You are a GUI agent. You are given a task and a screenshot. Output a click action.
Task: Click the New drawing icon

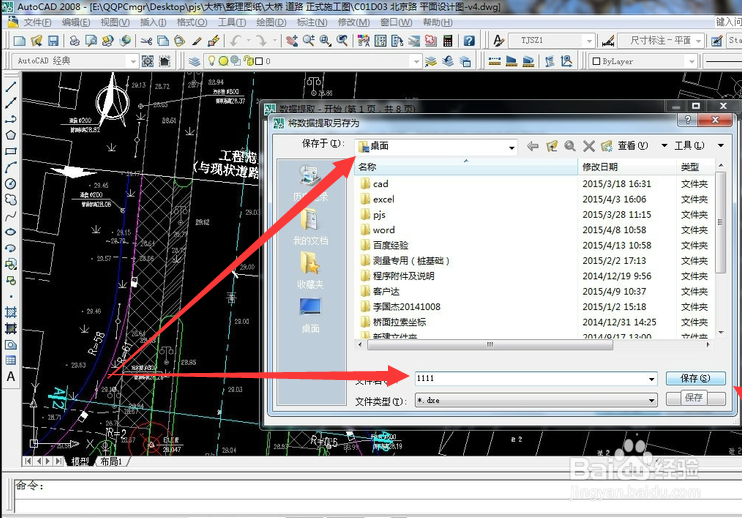[x=19, y=41]
